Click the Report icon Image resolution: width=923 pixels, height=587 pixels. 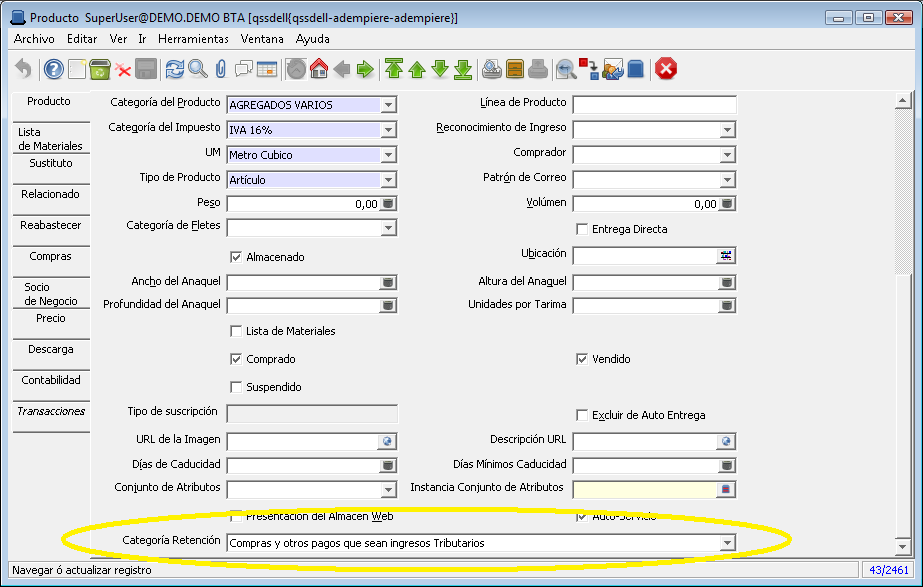pyautogui.click(x=492, y=69)
